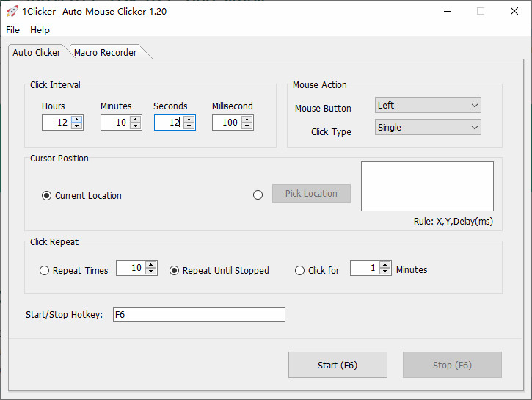
Task: Click in the Start/Stop Hotkey field
Action: 198,315
